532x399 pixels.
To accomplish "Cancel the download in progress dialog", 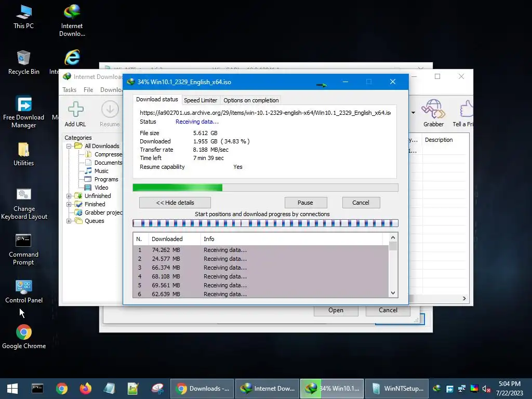I will [361, 203].
